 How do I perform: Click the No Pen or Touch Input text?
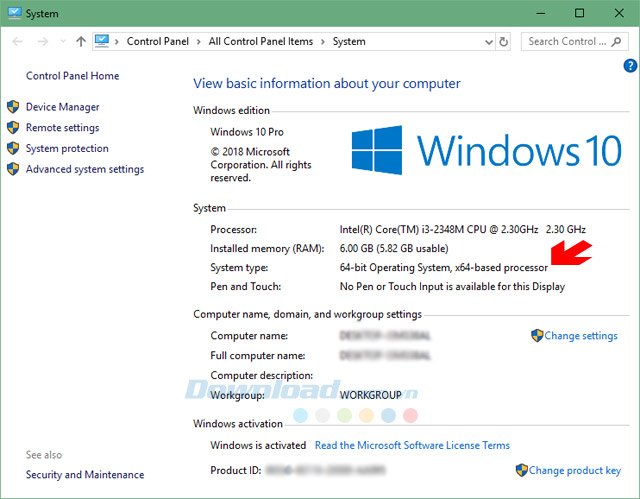(x=452, y=287)
